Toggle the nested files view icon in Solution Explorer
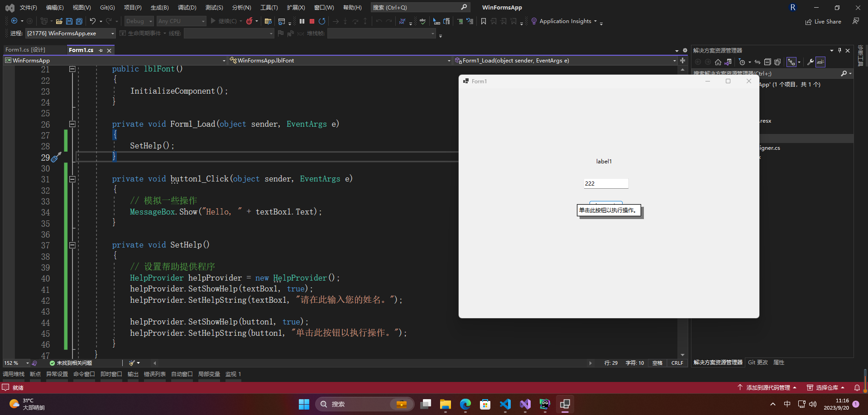Image resolution: width=868 pixels, height=415 pixels. 791,62
